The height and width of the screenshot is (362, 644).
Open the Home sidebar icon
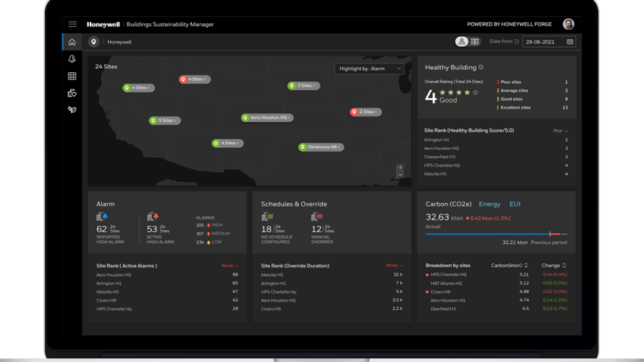coord(72,42)
